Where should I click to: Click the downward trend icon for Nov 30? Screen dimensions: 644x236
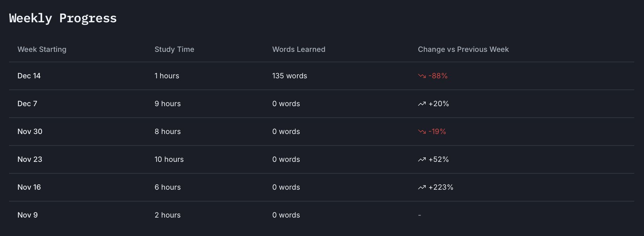pos(422,132)
